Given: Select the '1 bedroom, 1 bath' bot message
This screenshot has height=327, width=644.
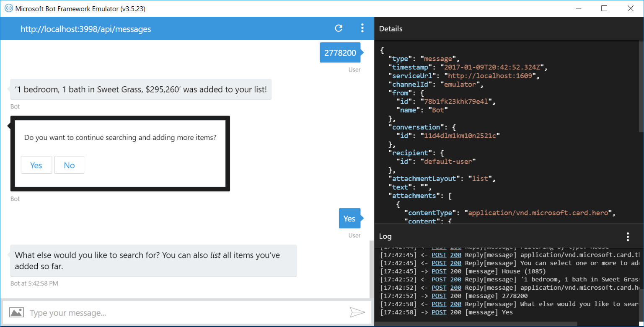Looking at the screenshot, I should click(141, 89).
